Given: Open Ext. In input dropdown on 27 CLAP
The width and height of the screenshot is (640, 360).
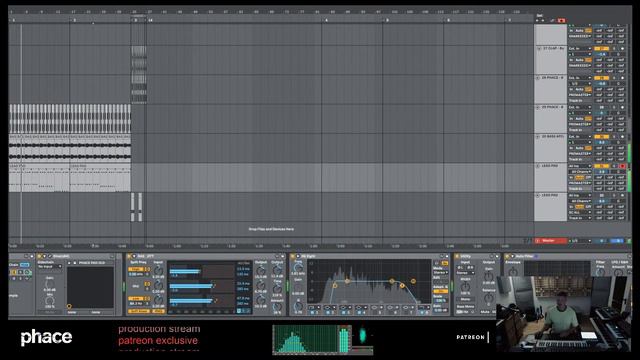Looking at the screenshot, I should coord(580,49).
